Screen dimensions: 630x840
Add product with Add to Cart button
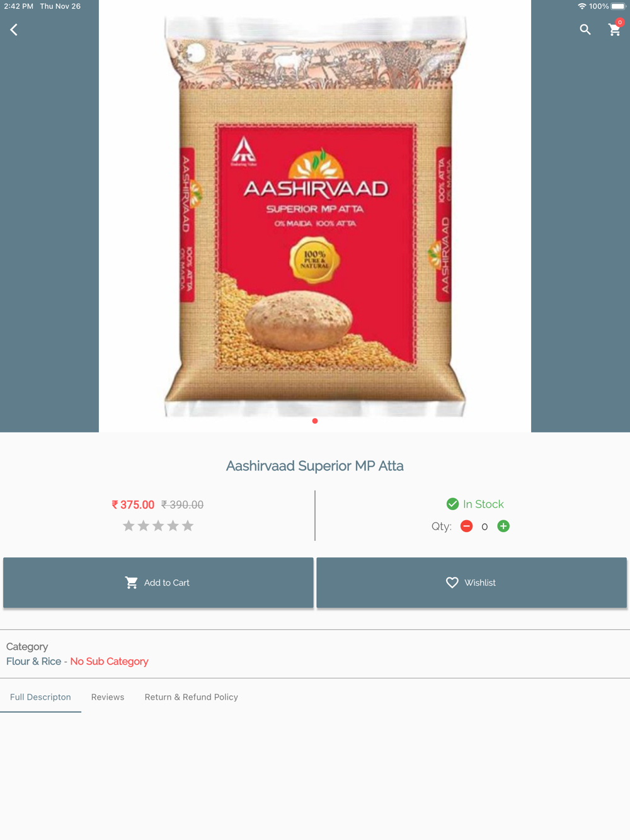pyautogui.click(x=158, y=582)
